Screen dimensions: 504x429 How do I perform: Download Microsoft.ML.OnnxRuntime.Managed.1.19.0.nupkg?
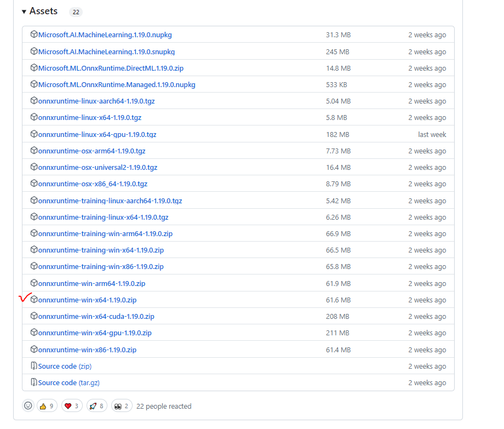coord(117,84)
